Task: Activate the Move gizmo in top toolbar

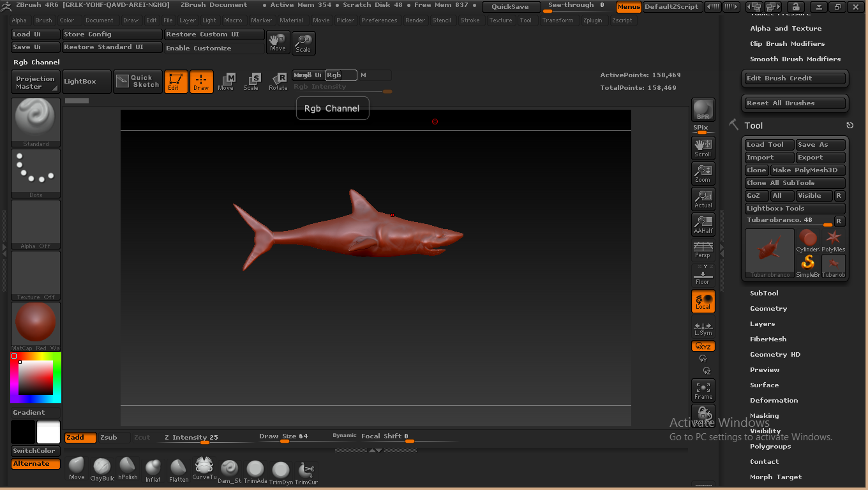Action: click(226, 82)
